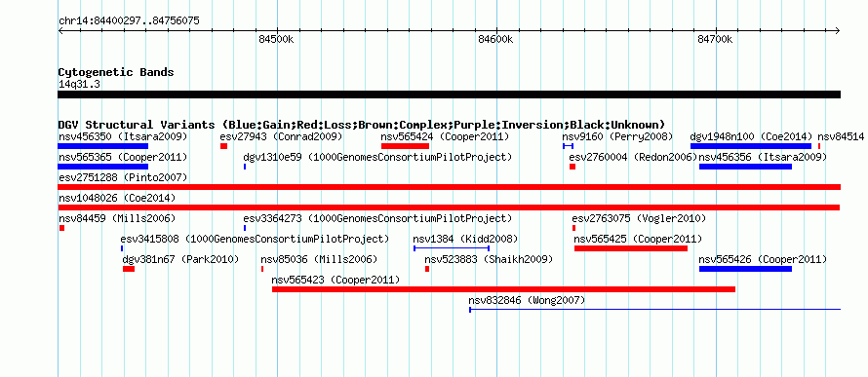Select the red nsv565425 loss bar

coord(630,248)
